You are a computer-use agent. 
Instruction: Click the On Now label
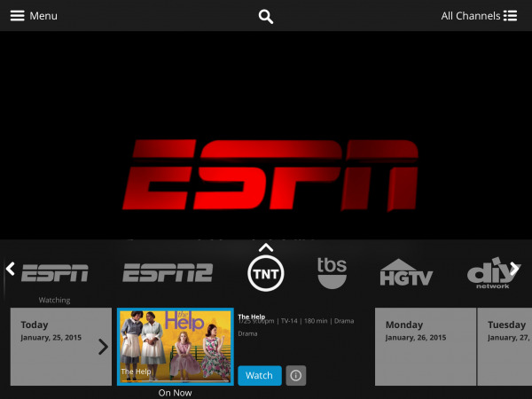coord(175,393)
